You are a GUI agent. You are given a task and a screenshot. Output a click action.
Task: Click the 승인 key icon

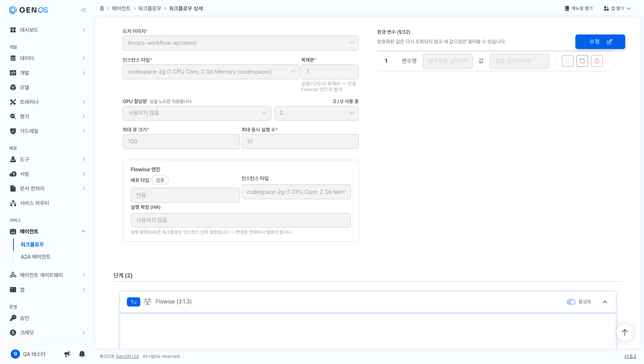click(x=13, y=318)
